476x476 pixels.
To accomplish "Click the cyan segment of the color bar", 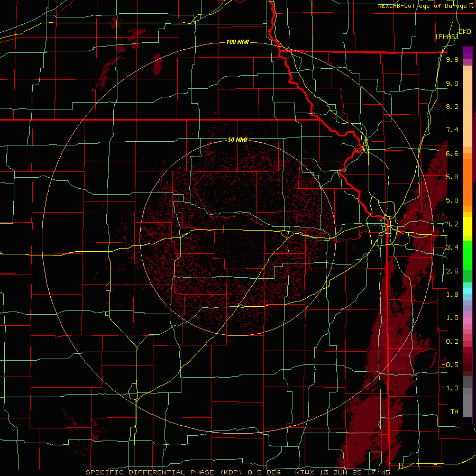I will click(x=467, y=290).
